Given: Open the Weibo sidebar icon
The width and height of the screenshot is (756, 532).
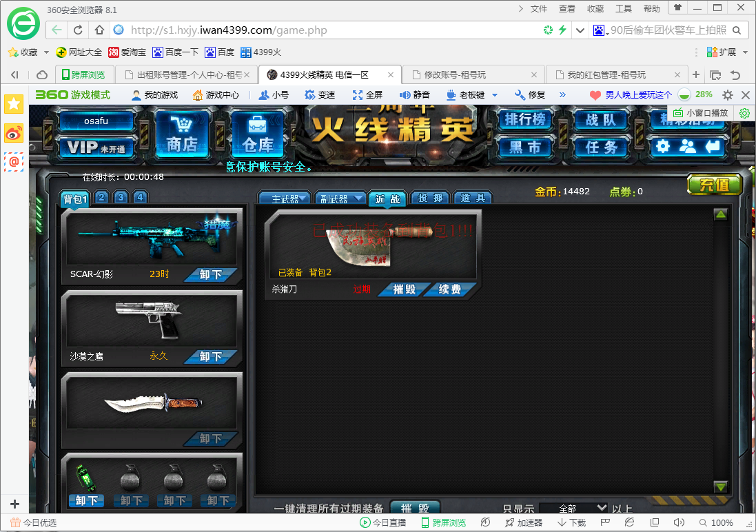Looking at the screenshot, I should pyautogui.click(x=14, y=132).
